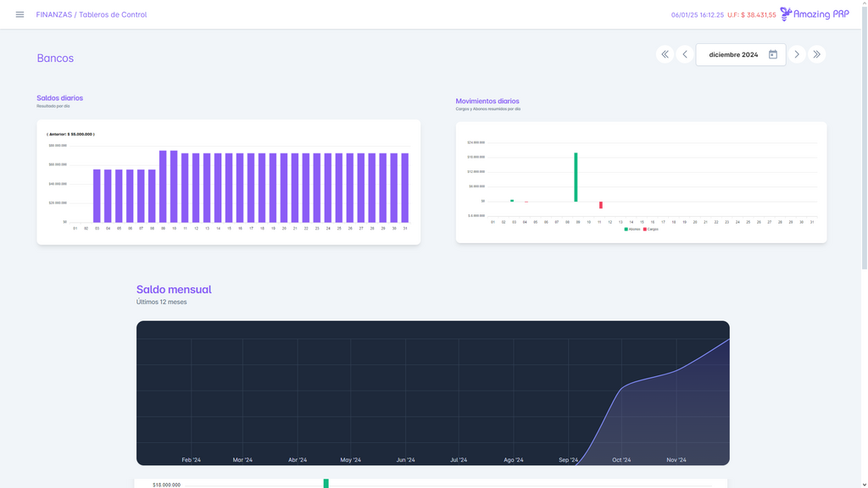
Task: Click the purple balance bar for day 03
Action: [x=97, y=196]
